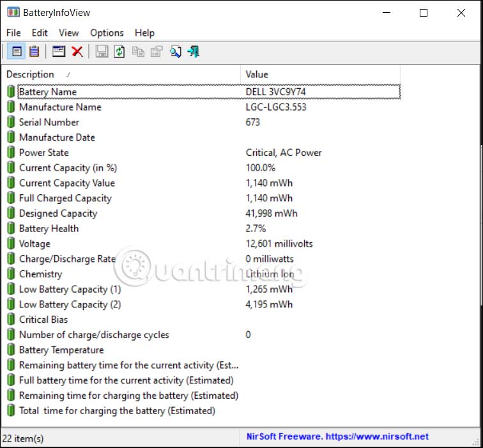Click the Save floppy disk toolbar icon
The height and width of the screenshot is (448, 483).
coord(102,51)
